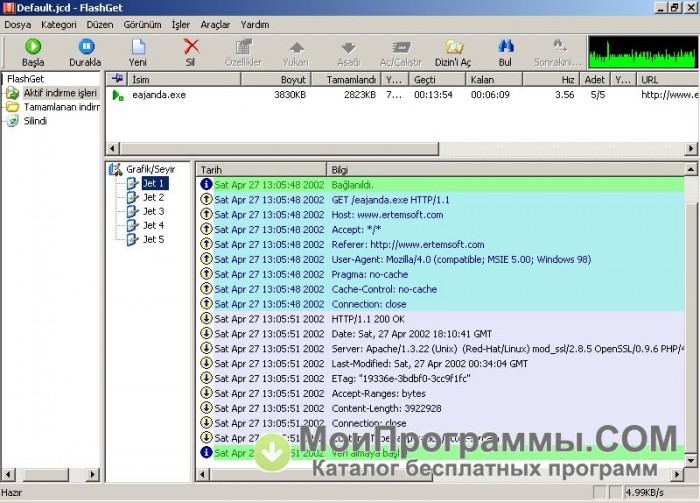Move job up with Yukarı

click(x=296, y=52)
